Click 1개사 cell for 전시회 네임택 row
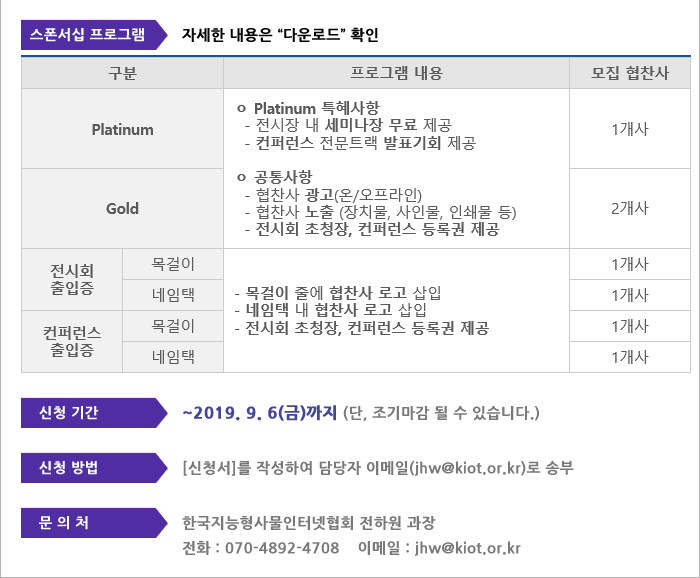This screenshot has height=578, width=700. (630, 295)
